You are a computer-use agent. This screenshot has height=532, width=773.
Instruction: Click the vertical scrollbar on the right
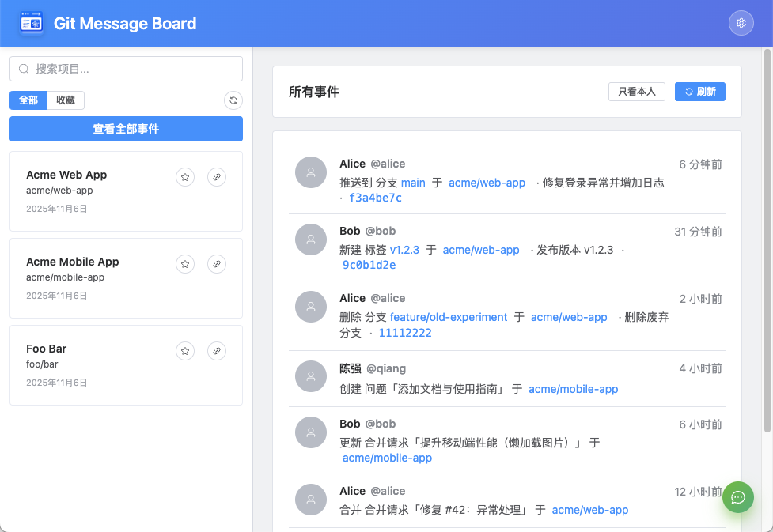click(x=767, y=237)
